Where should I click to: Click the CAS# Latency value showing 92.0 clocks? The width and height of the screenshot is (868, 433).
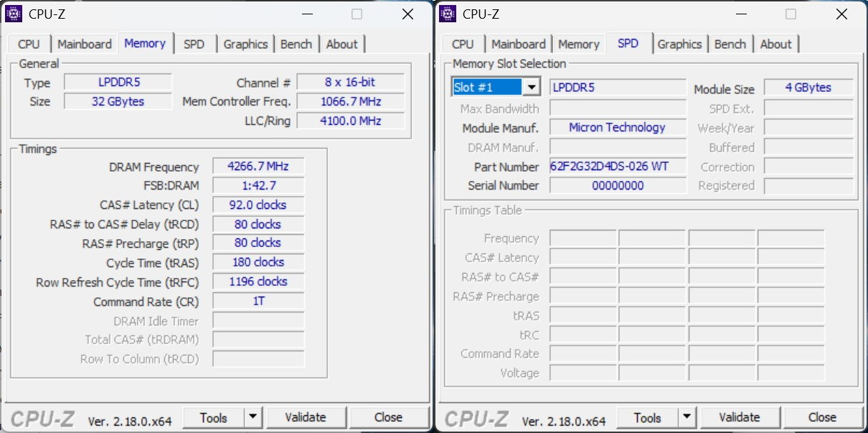[258, 205]
